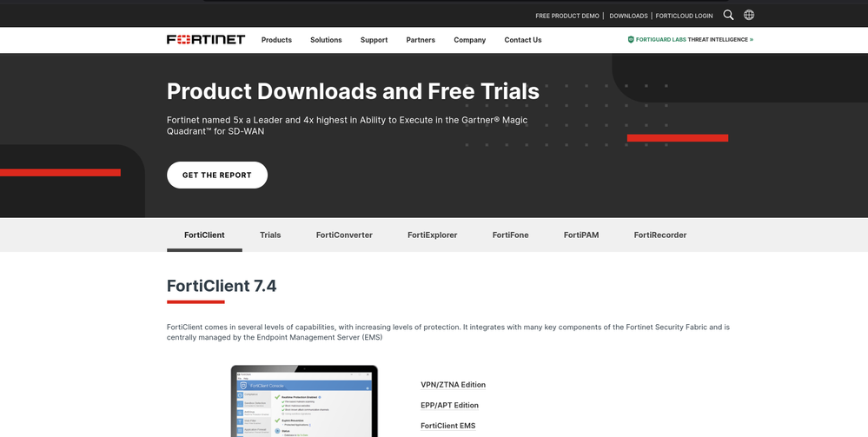Switch to the FortiFone tab
This screenshot has height=437, width=868.
[510, 235]
